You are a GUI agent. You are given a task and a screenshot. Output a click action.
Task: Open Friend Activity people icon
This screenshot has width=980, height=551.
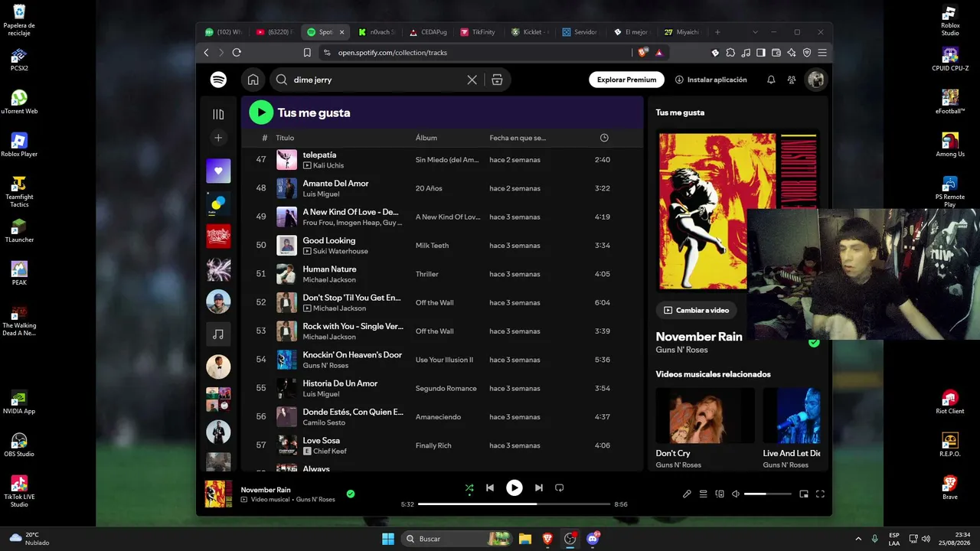point(792,80)
